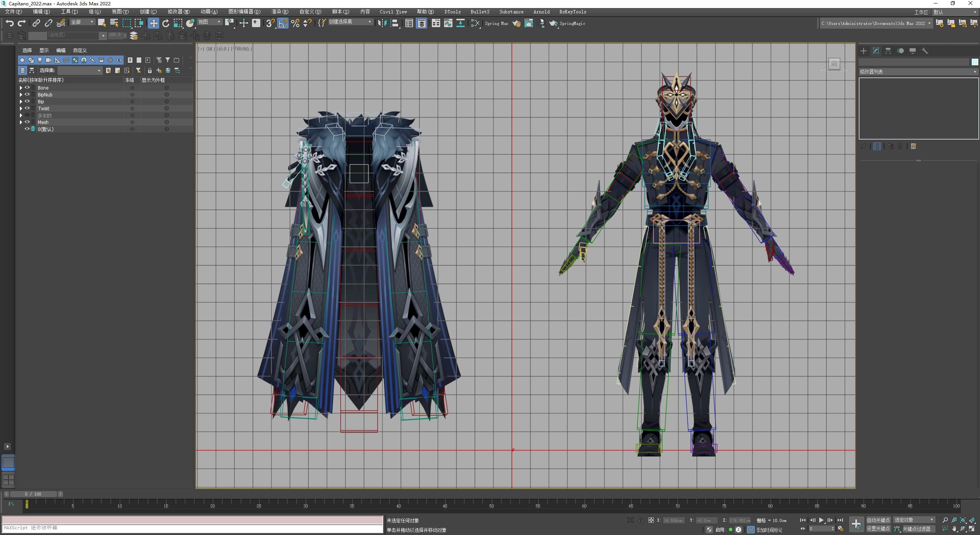Play the animation
The height and width of the screenshot is (535, 980).
click(x=821, y=520)
